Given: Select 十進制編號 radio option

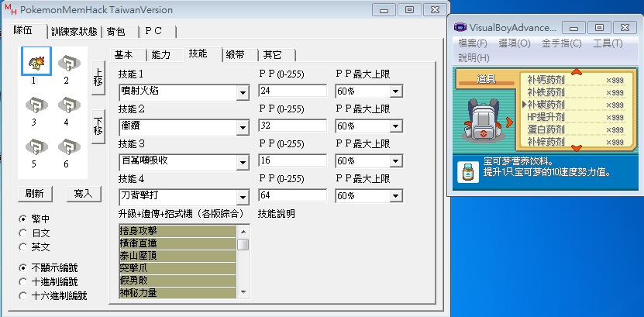Looking at the screenshot, I should (23, 282).
